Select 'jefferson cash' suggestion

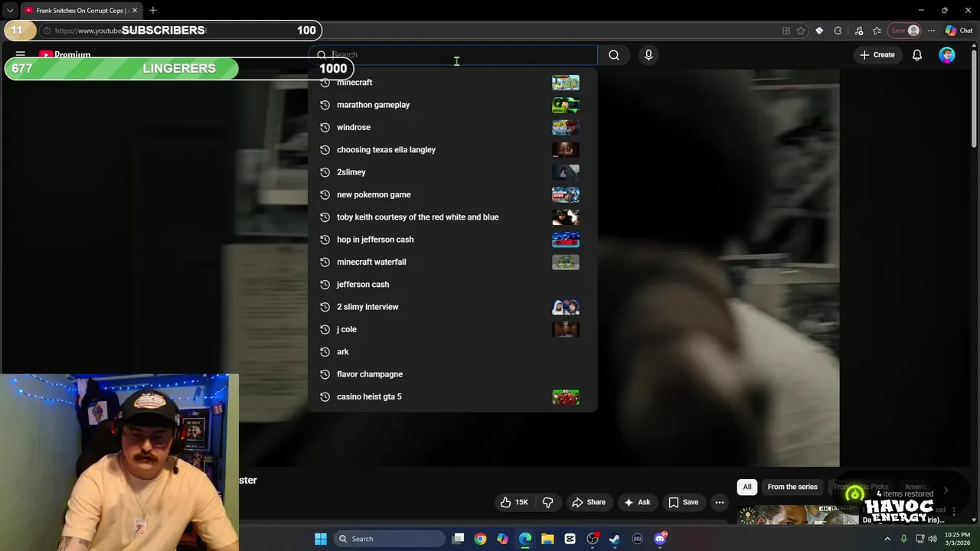click(x=452, y=284)
